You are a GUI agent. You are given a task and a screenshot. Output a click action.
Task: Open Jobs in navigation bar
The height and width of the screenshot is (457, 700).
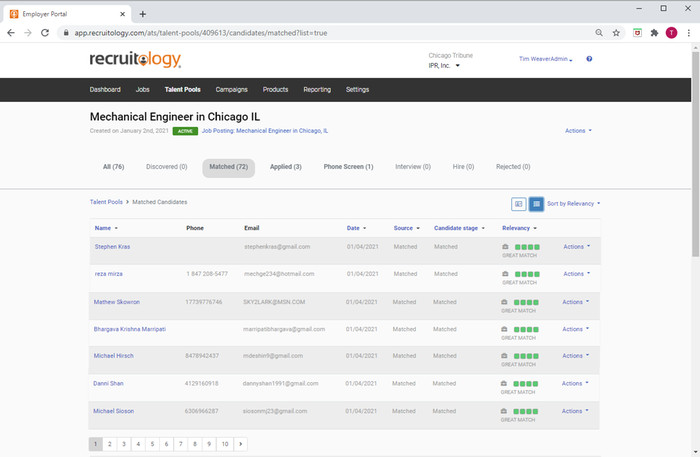pyautogui.click(x=142, y=90)
